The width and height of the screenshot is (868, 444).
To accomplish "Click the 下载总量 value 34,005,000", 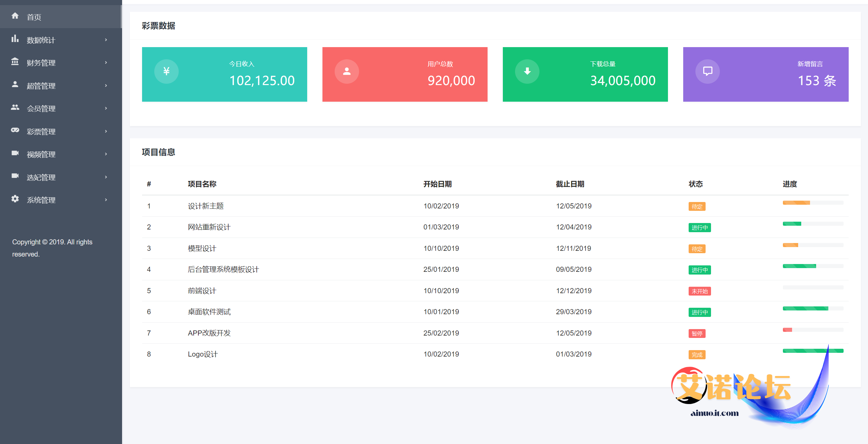I will click(x=623, y=81).
